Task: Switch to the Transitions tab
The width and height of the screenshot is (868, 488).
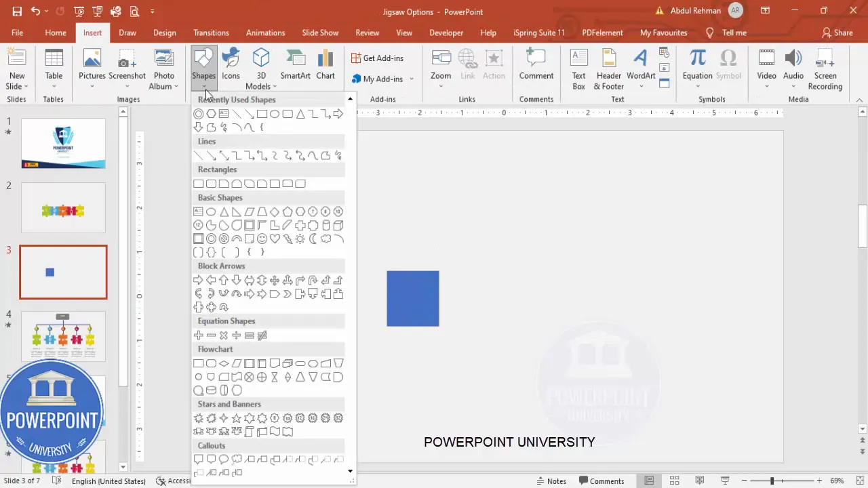Action: 211,33
